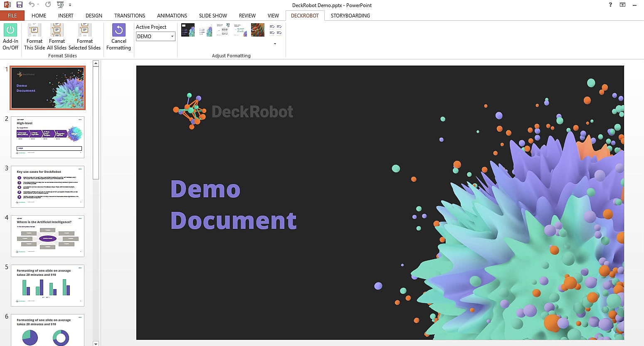The image size is (644, 346).
Task: Click the slide panel scroll-down arrow
Action: pos(96,344)
